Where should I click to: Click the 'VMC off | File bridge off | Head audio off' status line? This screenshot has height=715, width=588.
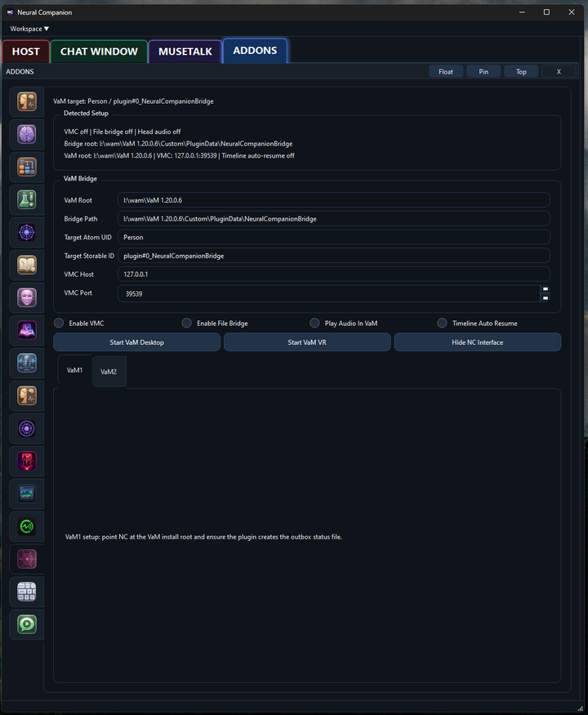(122, 132)
